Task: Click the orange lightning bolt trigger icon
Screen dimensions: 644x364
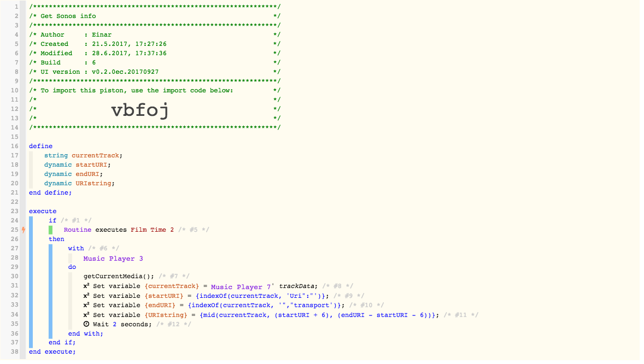Action: click(24, 230)
